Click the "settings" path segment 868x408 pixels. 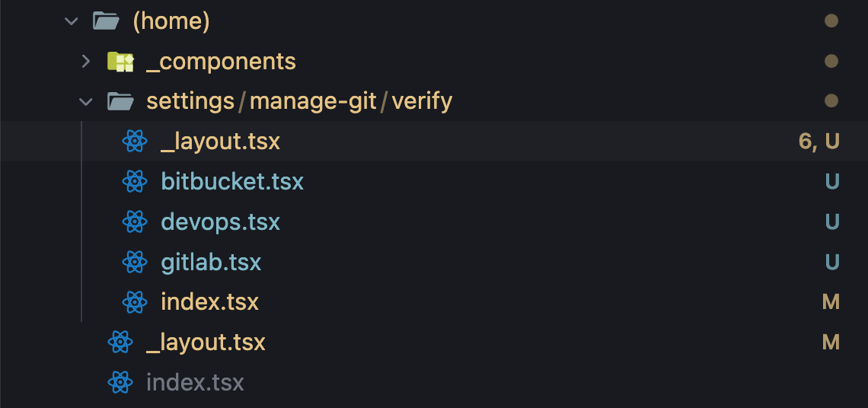[x=190, y=101]
